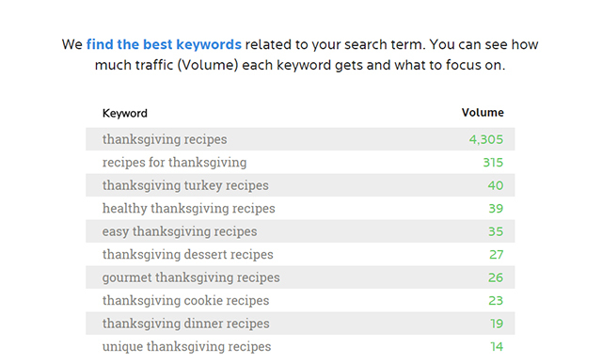The height and width of the screenshot is (364, 602).
Task: Click the volume figure 27
Action: [x=496, y=255]
